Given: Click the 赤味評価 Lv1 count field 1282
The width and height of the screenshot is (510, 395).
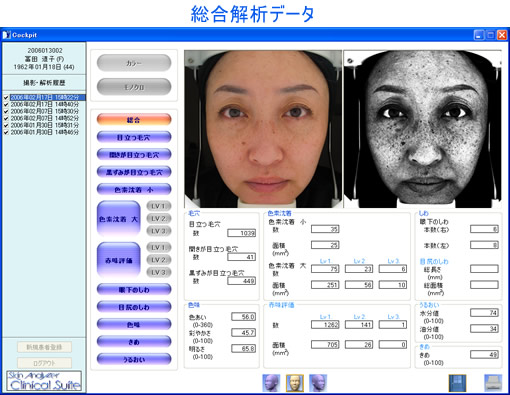Looking at the screenshot, I should pos(325,325).
